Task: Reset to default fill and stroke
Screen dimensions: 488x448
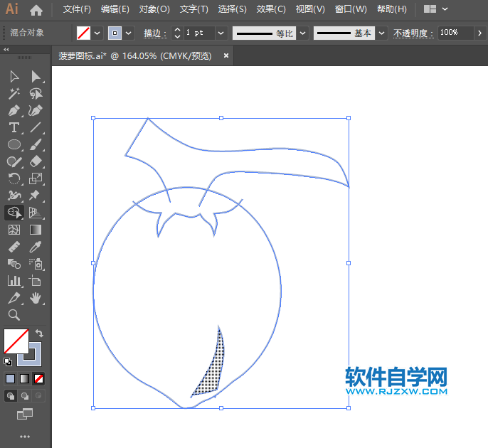Action: pyautogui.click(x=8, y=362)
